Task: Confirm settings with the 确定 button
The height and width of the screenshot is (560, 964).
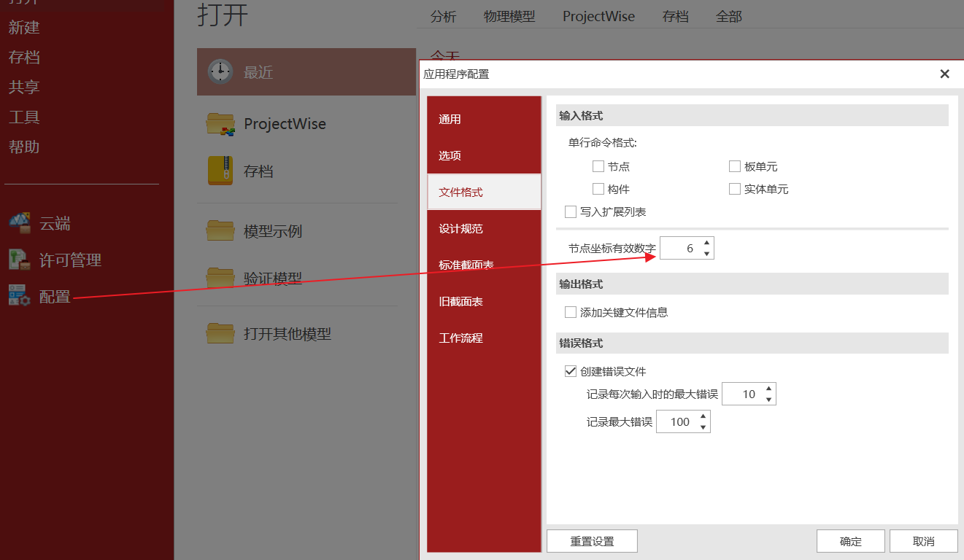Action: (851, 541)
